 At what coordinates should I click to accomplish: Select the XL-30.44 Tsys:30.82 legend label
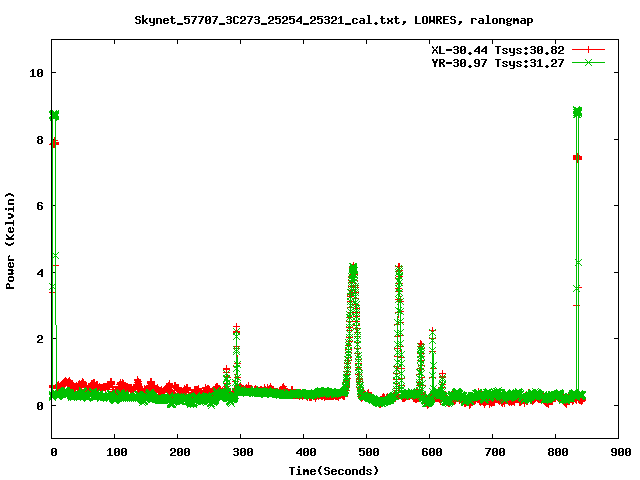pyautogui.click(x=498, y=50)
